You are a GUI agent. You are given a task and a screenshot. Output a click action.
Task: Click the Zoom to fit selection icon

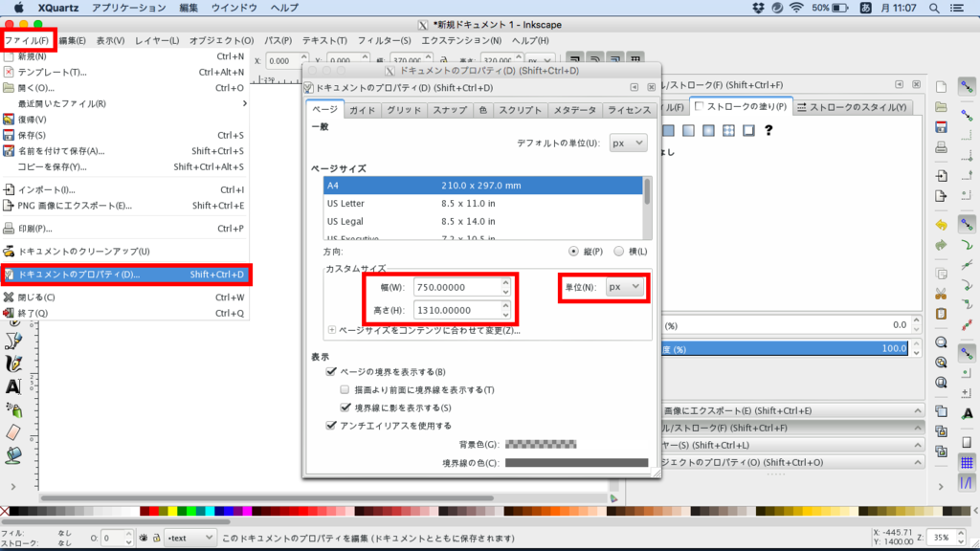pos(942,342)
